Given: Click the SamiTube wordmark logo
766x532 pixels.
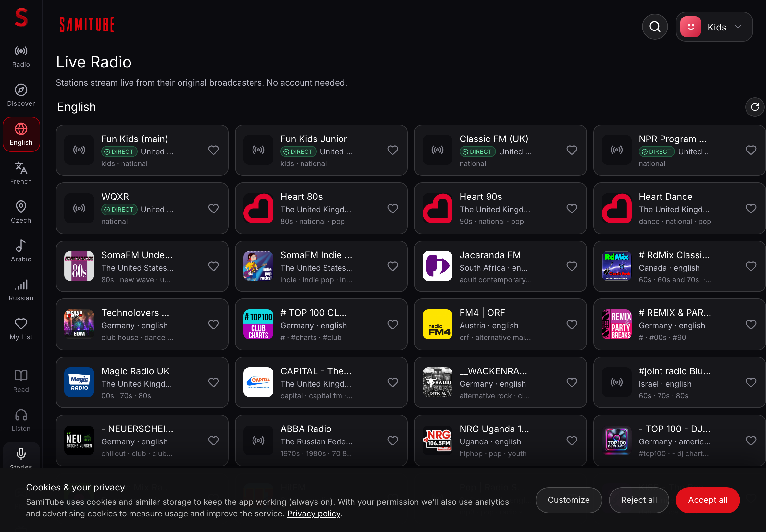Looking at the screenshot, I should pos(87,25).
